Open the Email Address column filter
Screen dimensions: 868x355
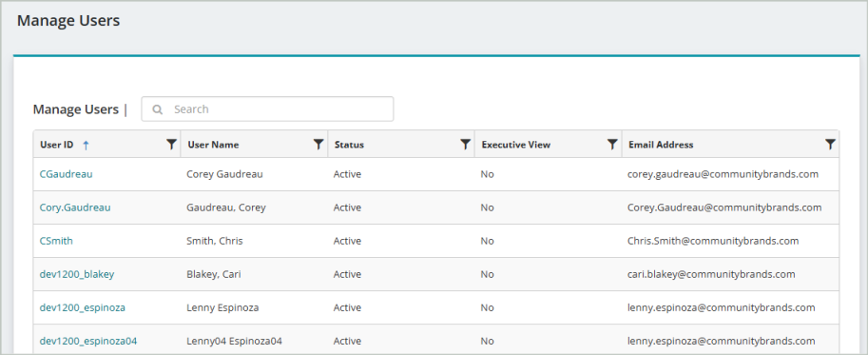pyautogui.click(x=830, y=145)
